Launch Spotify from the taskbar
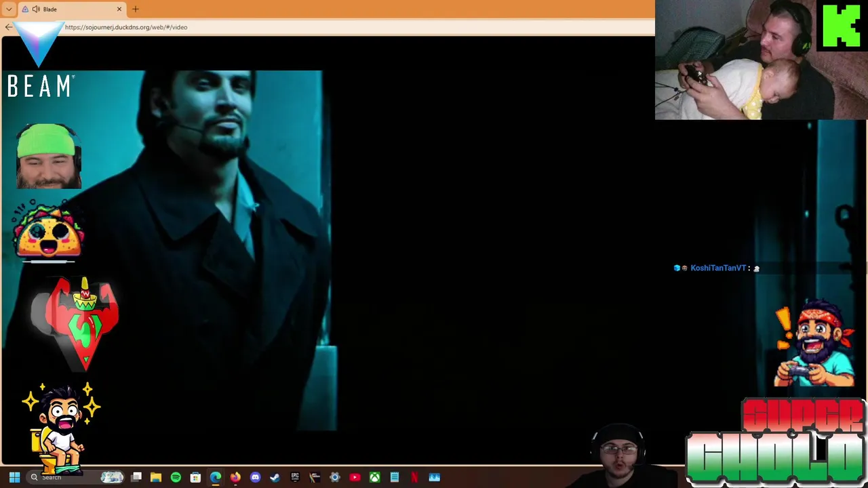Image resolution: width=868 pixels, height=488 pixels. click(x=176, y=477)
